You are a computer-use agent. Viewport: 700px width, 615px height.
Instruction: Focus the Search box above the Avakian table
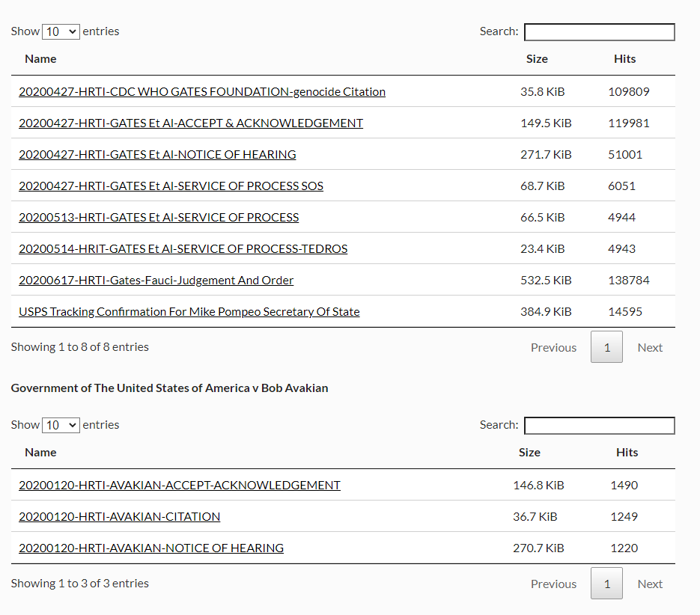(600, 426)
